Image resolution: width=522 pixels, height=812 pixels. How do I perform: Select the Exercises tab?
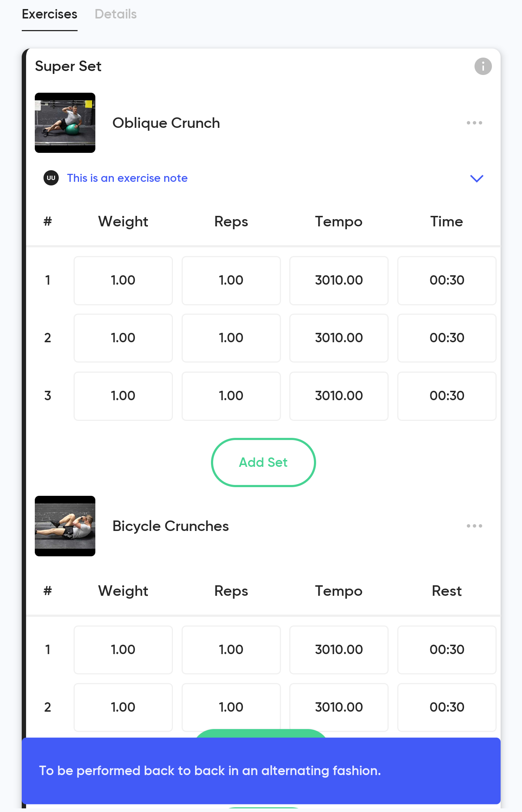[50, 14]
